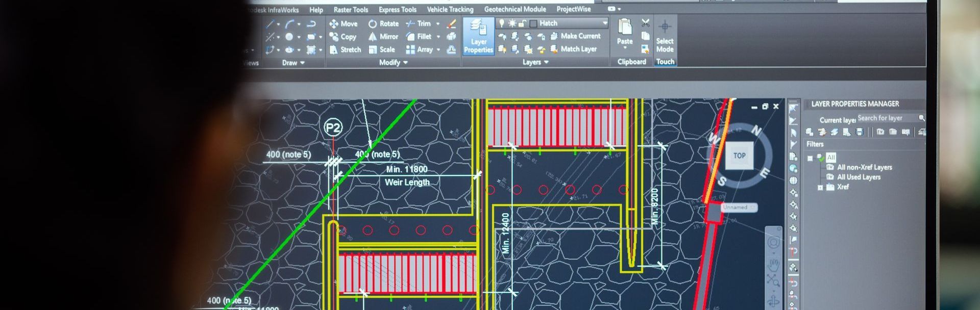This screenshot has width=980, height=310.
Task: Open the Fillet tool dropdown arrow
Action: coord(438,37)
